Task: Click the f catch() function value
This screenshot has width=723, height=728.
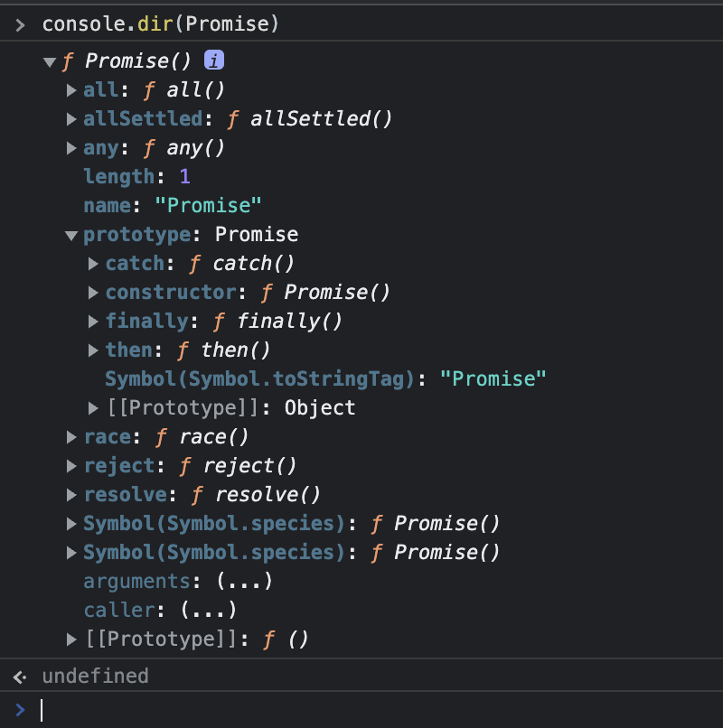Action: 241,264
